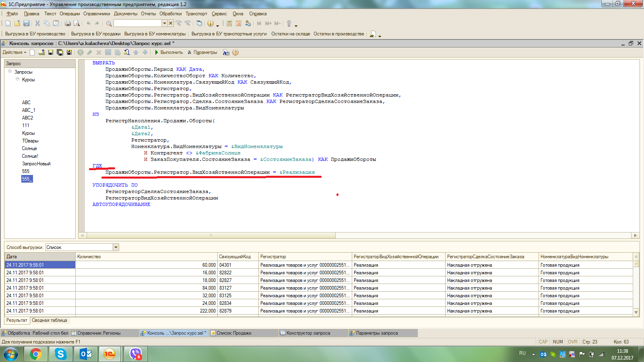Click the window list icon
644x362 pixels.
[199, 23]
